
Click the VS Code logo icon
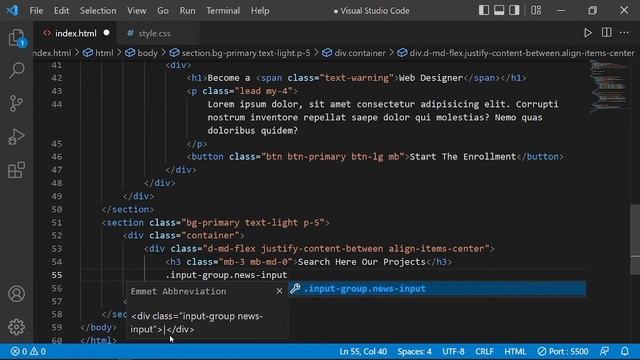click(12, 10)
